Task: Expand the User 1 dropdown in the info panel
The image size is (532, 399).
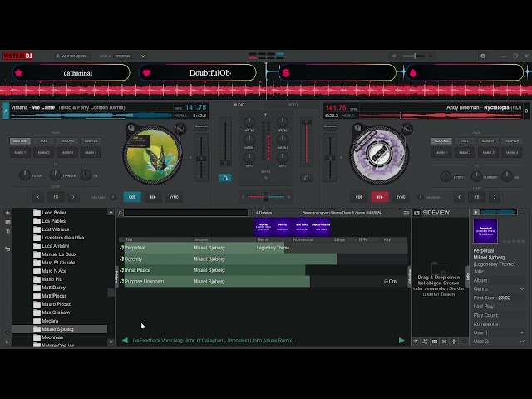Action: click(522, 332)
